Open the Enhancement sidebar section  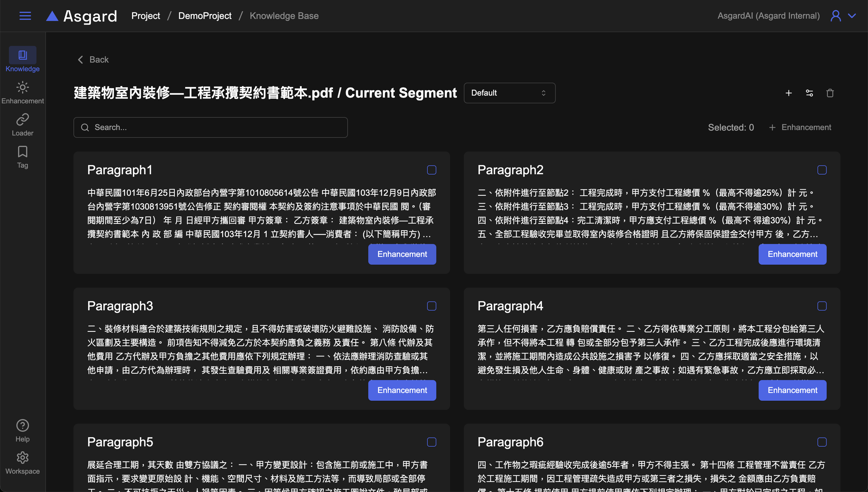[x=22, y=93]
